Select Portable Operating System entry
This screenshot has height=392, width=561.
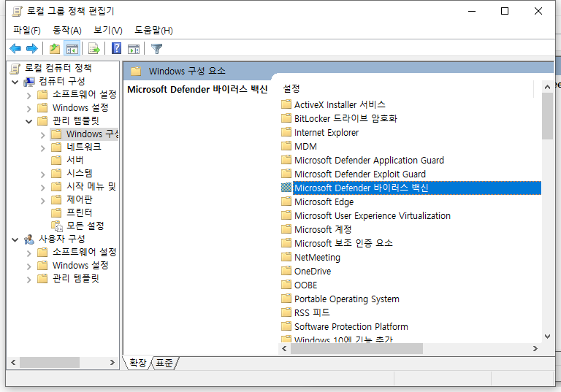pyautogui.click(x=347, y=299)
